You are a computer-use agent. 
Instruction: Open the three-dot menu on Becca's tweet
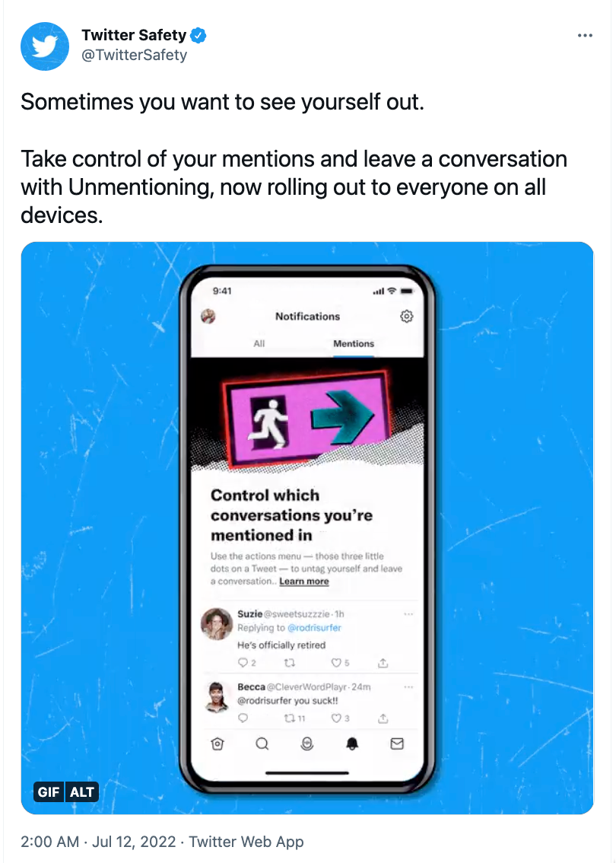[408, 687]
